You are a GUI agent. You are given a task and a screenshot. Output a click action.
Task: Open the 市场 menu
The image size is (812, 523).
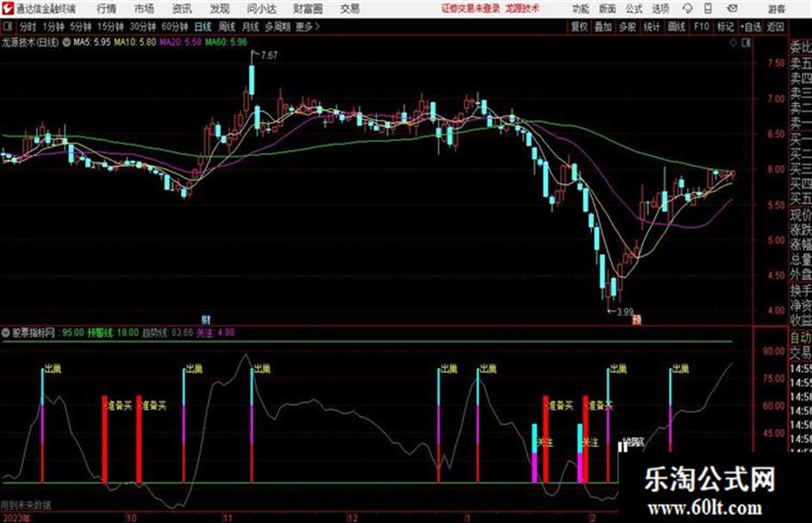[144, 9]
